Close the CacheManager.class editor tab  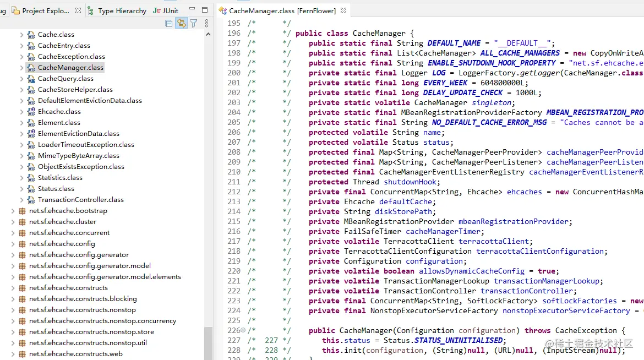(343, 10)
